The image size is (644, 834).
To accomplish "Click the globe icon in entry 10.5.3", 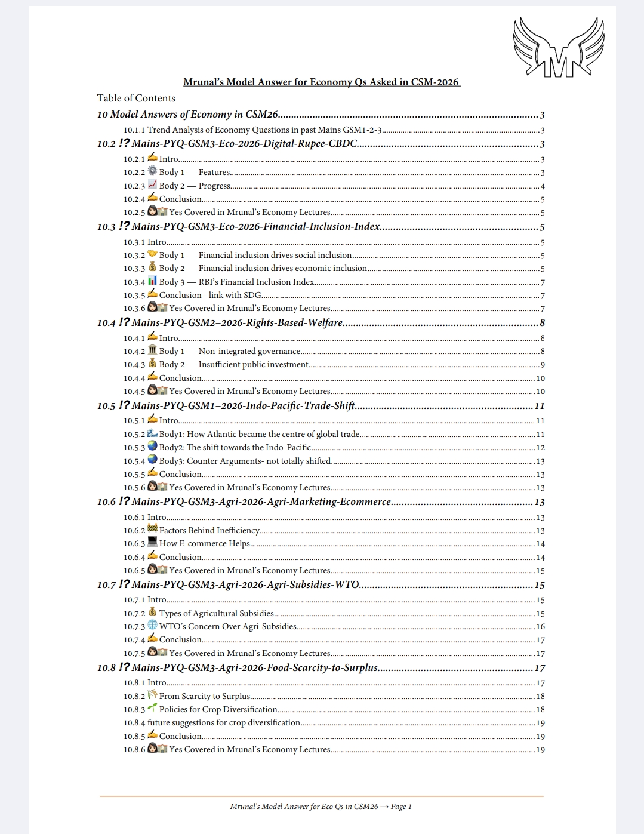I will [x=152, y=446].
